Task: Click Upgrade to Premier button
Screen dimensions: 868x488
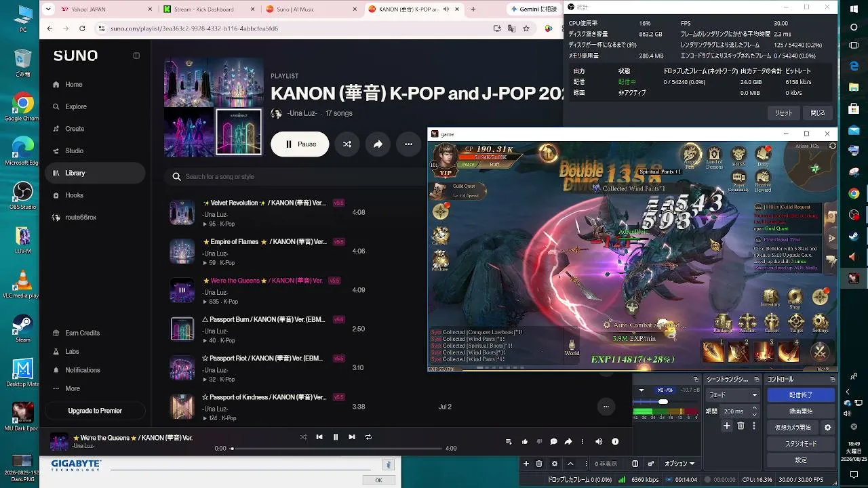Action: point(95,411)
